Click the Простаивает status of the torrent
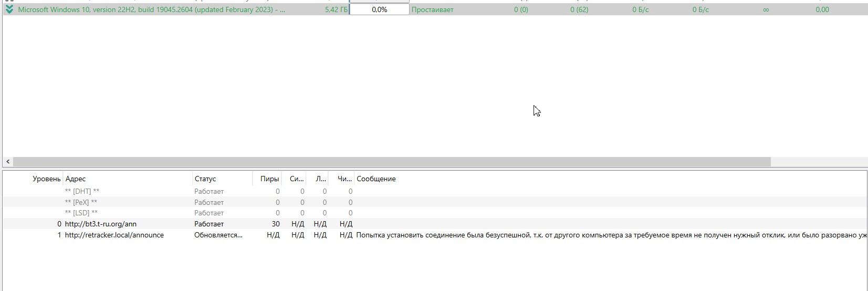Image resolution: width=868 pixels, height=291 pixels. tap(432, 9)
